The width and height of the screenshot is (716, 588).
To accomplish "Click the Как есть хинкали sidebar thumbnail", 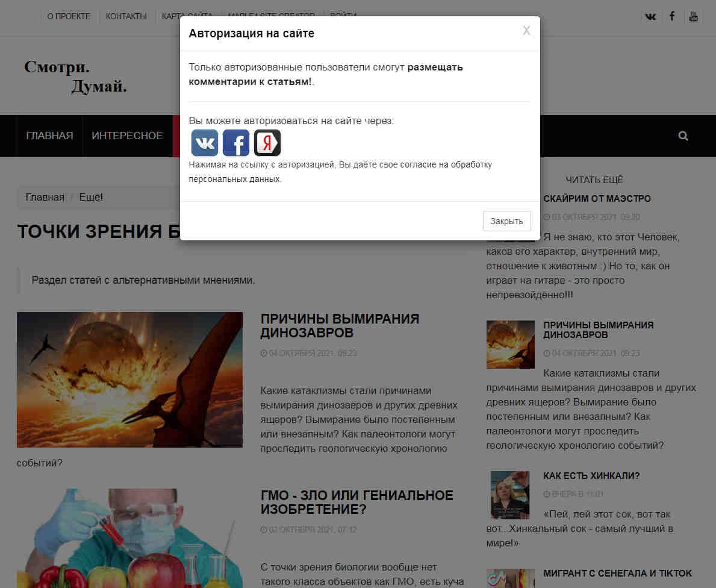I will pos(510,495).
